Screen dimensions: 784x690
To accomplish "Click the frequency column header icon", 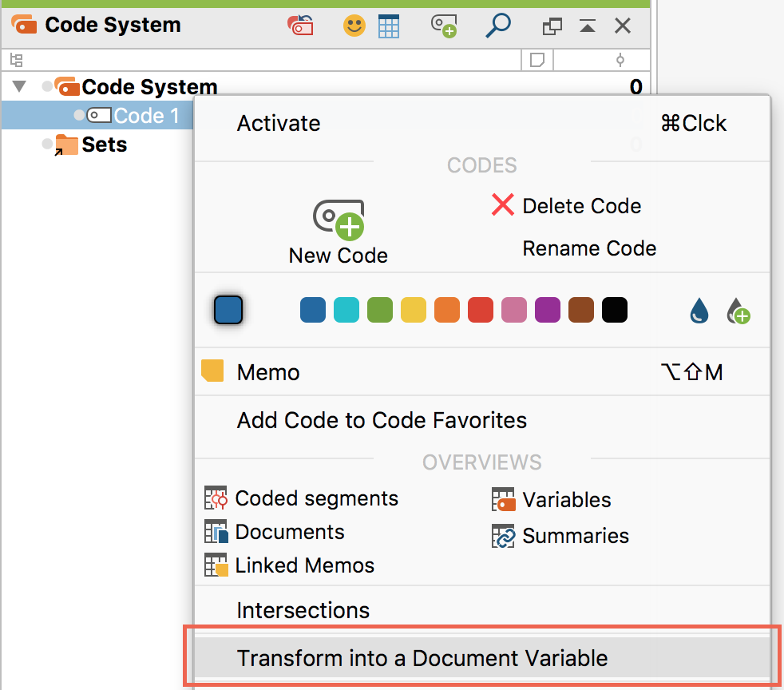I will [620, 60].
